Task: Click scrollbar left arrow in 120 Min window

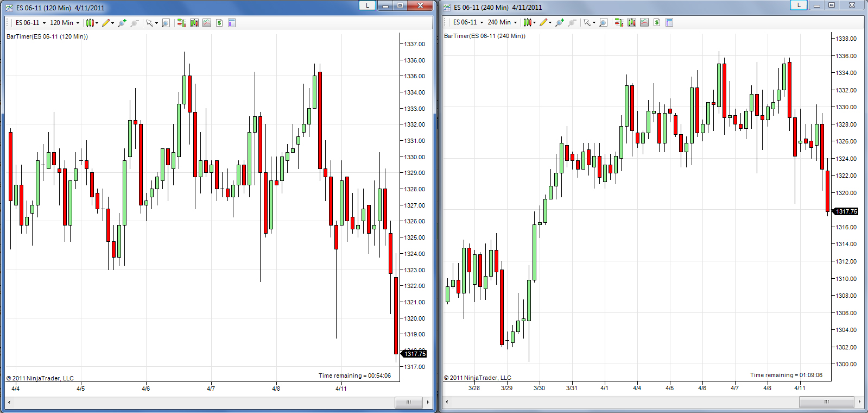Action: [x=9, y=402]
